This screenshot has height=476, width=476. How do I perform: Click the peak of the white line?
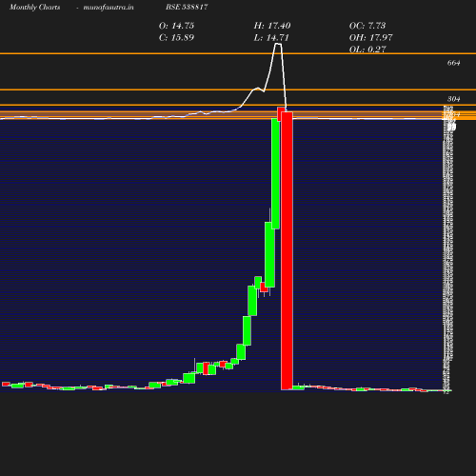[x=278, y=44]
